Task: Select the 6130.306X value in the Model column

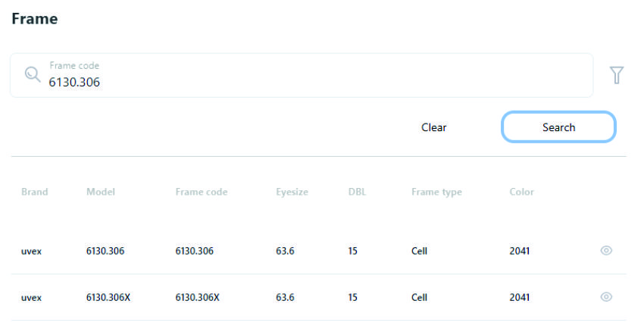Action: point(108,297)
